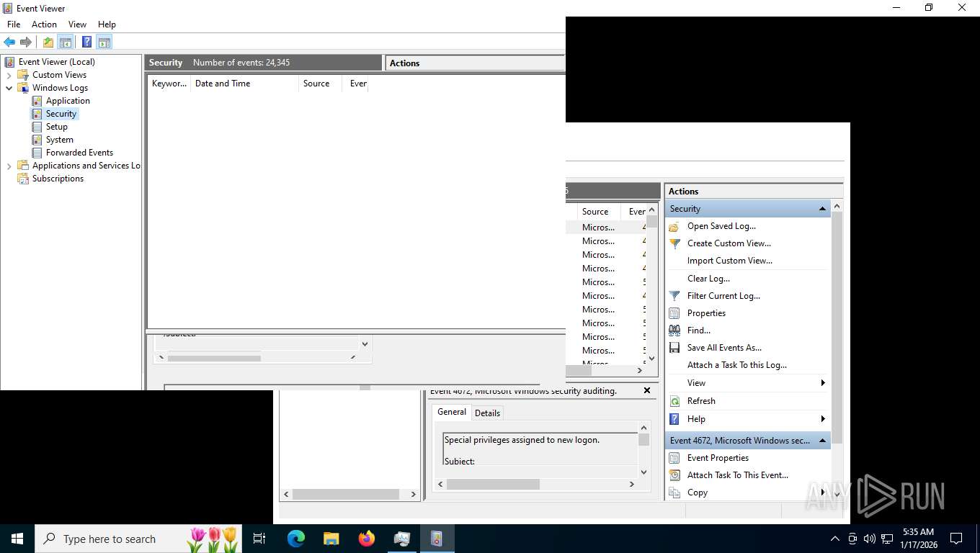Launch Firefox from the taskbar
The image size is (980, 553).
(367, 539)
